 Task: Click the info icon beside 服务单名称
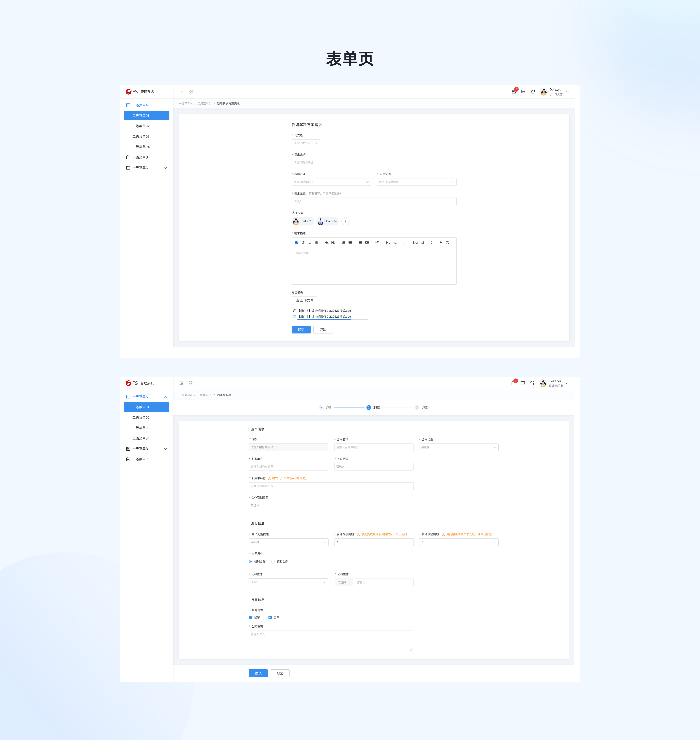[x=269, y=478]
